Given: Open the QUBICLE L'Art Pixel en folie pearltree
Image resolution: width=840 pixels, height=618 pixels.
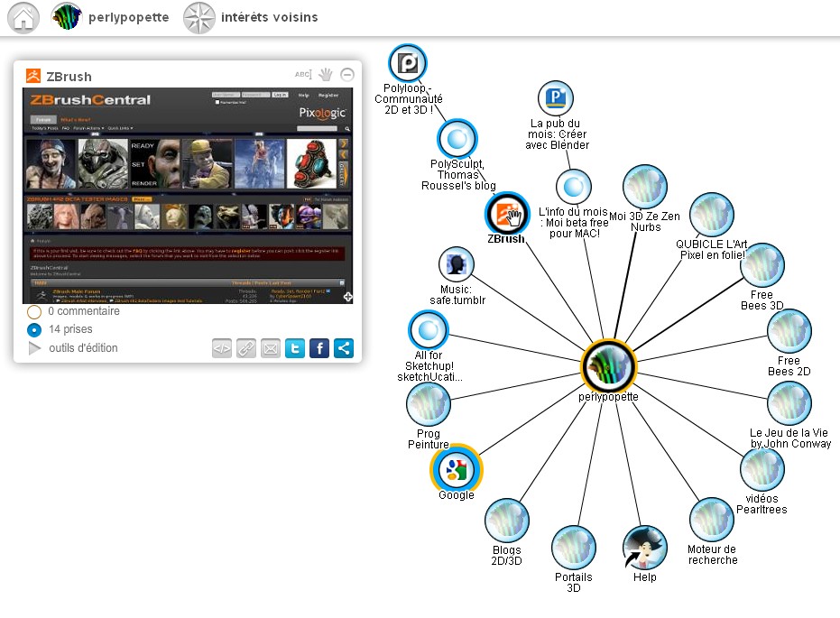Looking at the screenshot, I should [x=711, y=215].
